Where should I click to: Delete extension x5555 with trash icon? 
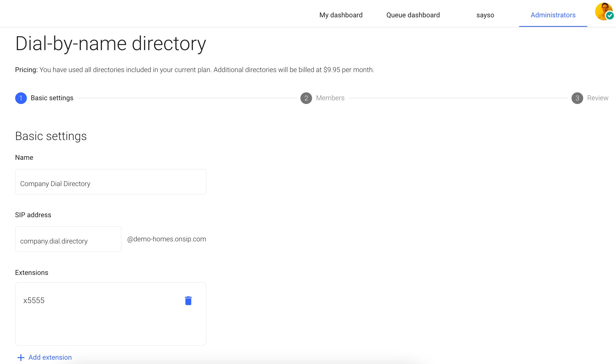point(188,301)
